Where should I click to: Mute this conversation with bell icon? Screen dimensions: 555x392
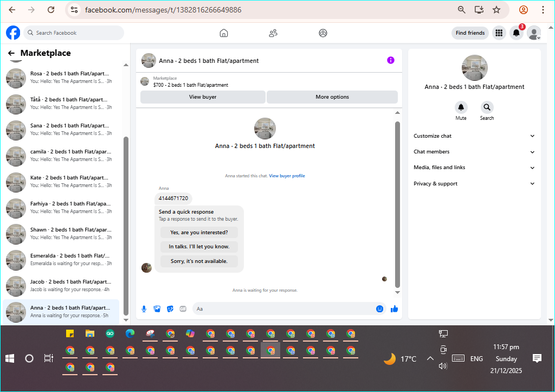coord(461,107)
